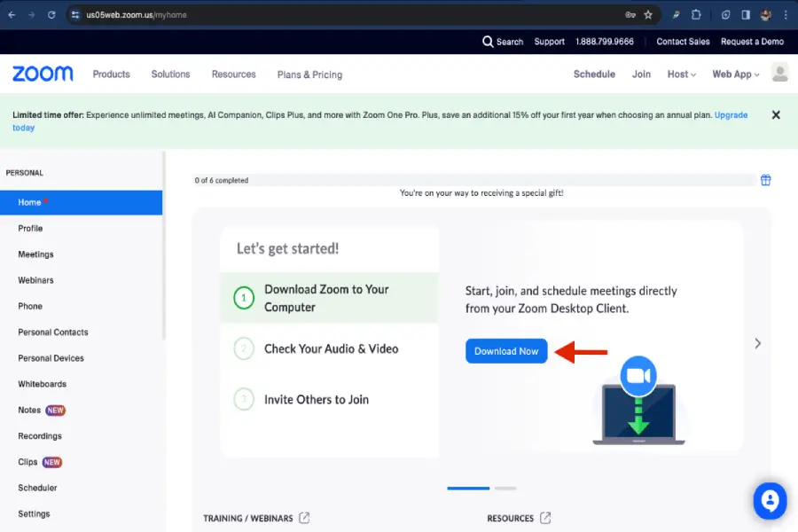Screen dimensions: 798x532
Task: Call the 1.888.799.9666 phone link
Action: pos(604,42)
